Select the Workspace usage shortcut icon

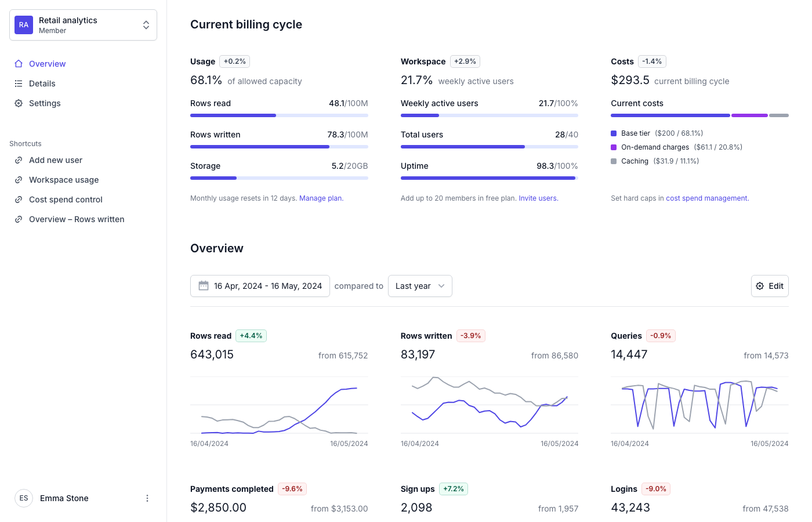point(19,180)
